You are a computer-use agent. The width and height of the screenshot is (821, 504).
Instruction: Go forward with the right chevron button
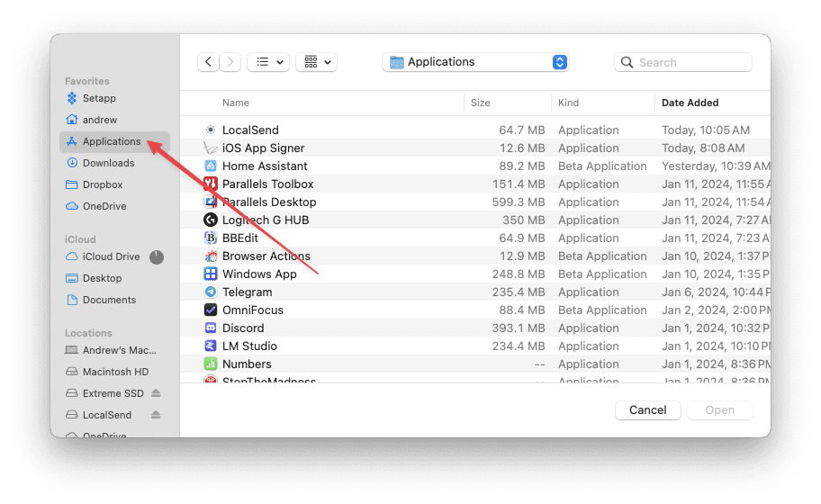tap(230, 62)
